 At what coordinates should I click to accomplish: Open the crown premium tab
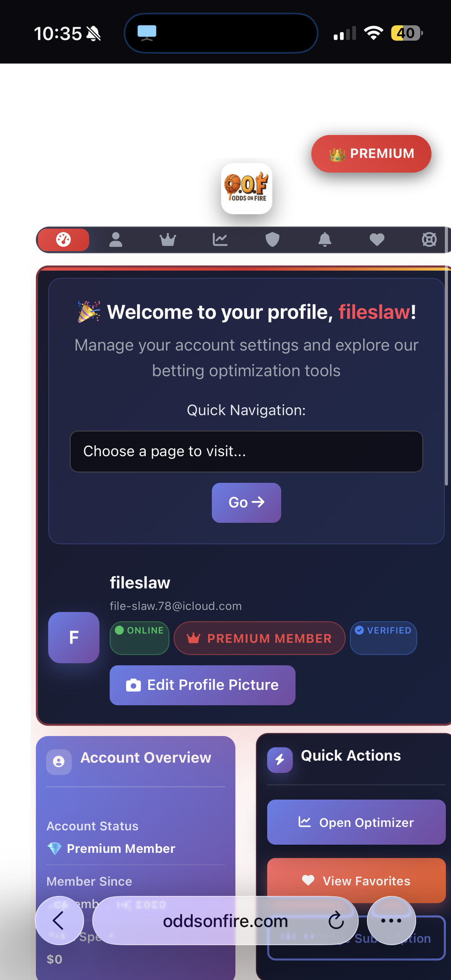pyautogui.click(x=168, y=240)
